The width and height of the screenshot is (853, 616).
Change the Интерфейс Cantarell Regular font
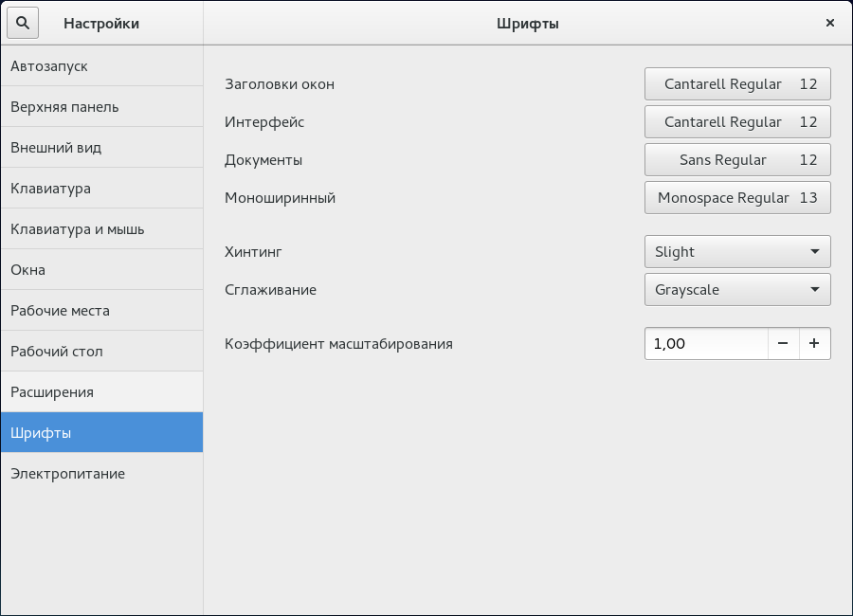(737, 122)
